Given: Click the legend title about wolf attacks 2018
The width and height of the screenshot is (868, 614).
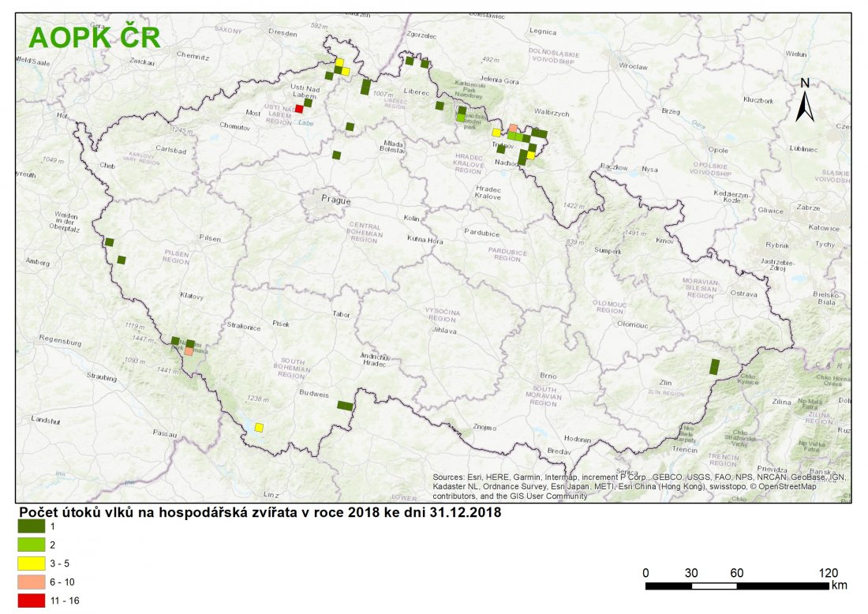Looking at the screenshot, I should (260, 511).
